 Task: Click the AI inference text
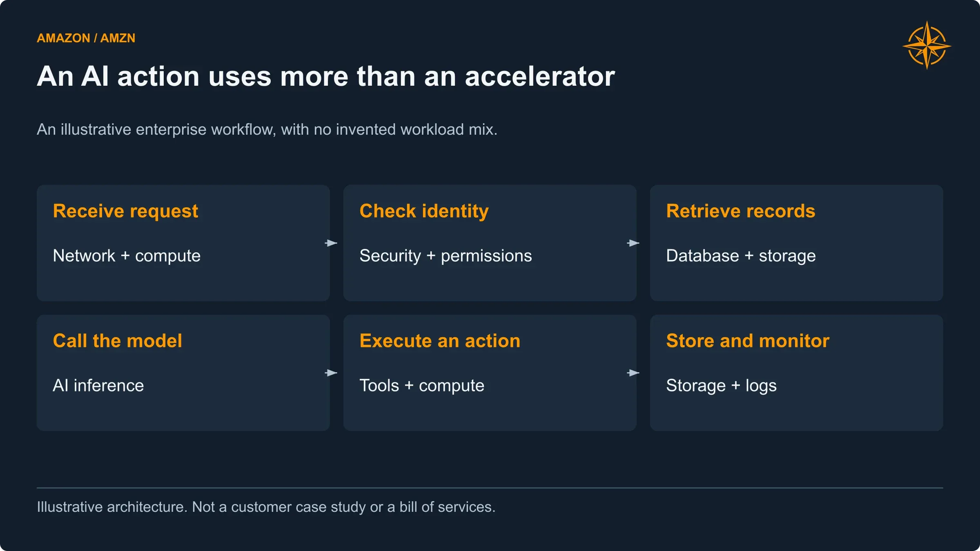tap(98, 386)
